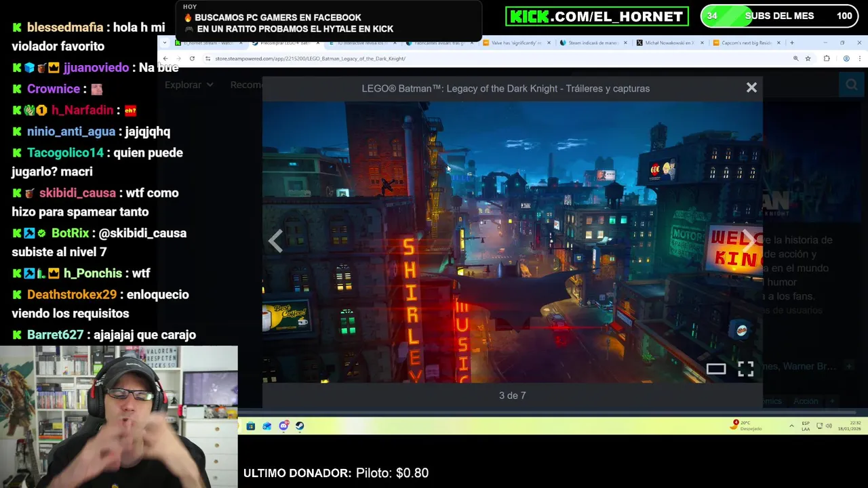Click the Subs del mes progress bar
868x488 pixels.
point(780,16)
